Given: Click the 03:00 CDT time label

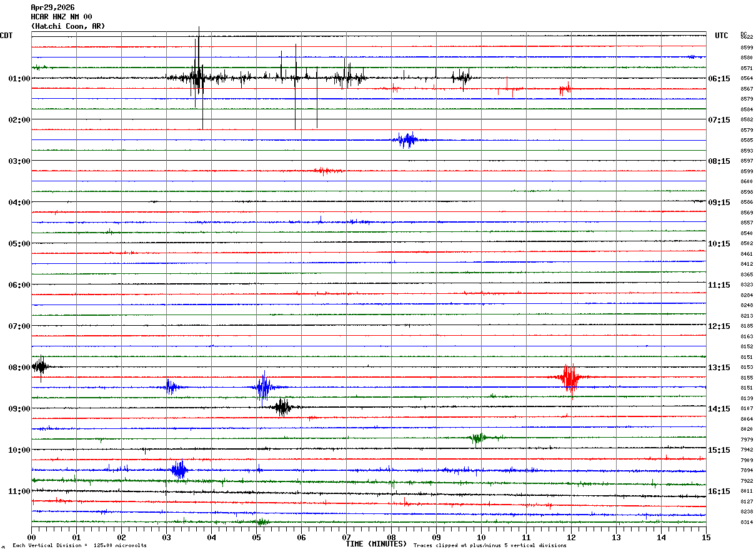Looking at the screenshot, I should (19, 161).
